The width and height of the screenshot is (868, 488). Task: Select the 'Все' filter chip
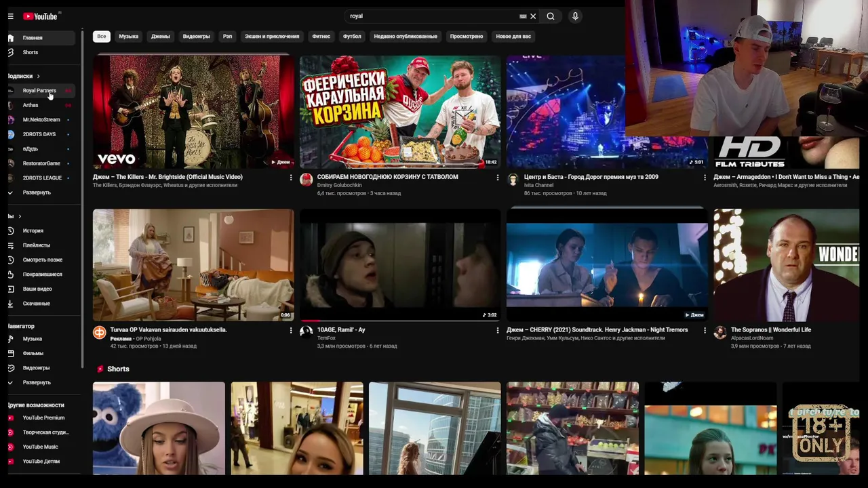101,36
